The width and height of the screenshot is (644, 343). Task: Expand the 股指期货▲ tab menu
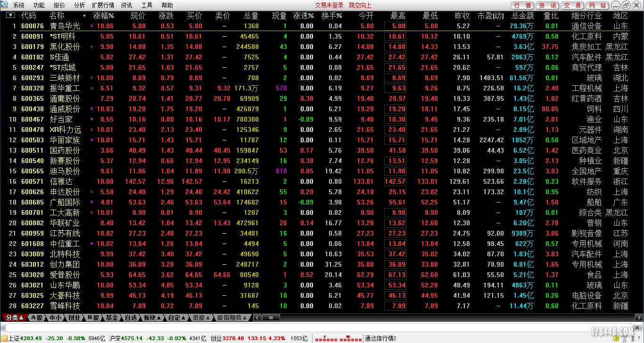[231, 318]
